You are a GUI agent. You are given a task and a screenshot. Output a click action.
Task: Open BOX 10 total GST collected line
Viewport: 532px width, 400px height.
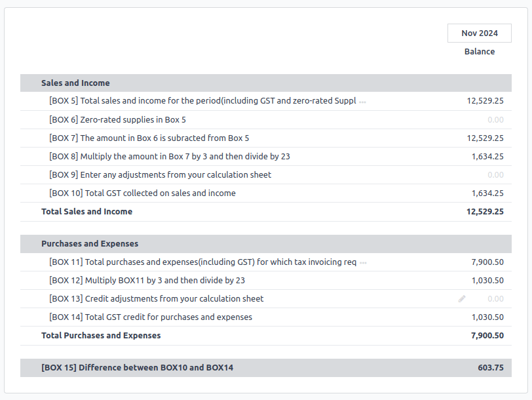(142, 193)
